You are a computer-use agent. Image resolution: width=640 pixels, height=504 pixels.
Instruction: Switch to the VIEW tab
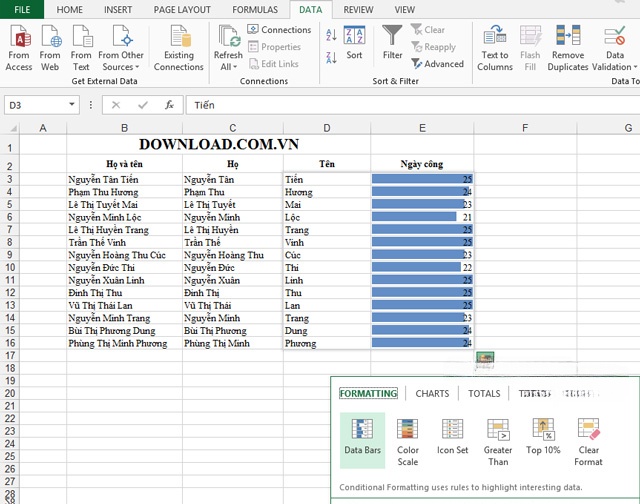tap(404, 9)
